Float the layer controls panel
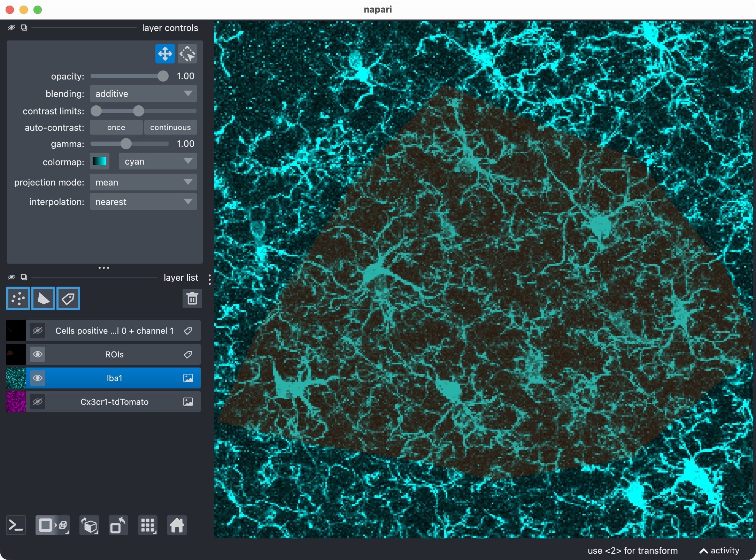 (x=24, y=28)
